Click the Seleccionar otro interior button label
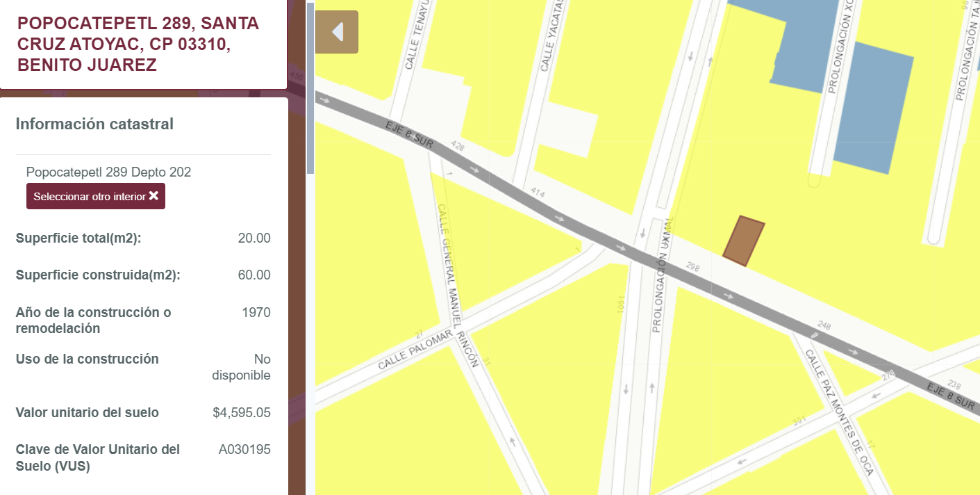Screen dimensions: 980x495 [89, 197]
